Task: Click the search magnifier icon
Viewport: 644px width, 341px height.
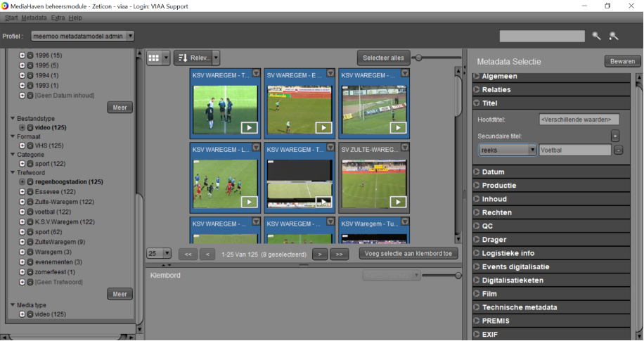Action: coord(596,36)
